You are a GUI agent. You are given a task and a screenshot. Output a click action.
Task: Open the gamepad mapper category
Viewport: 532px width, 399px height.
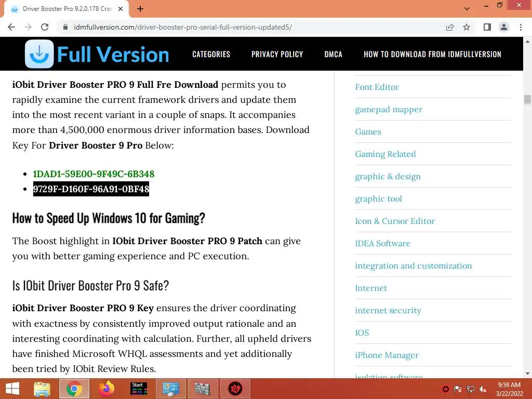pyautogui.click(x=389, y=110)
